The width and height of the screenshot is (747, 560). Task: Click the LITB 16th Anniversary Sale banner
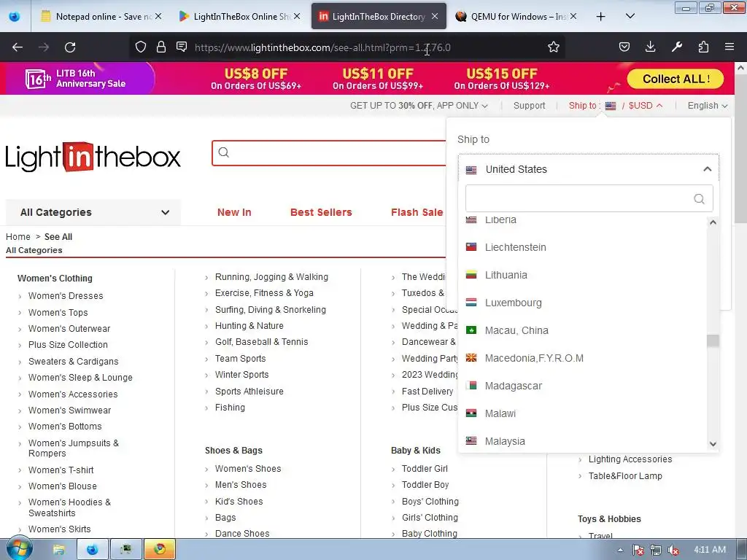click(76, 79)
